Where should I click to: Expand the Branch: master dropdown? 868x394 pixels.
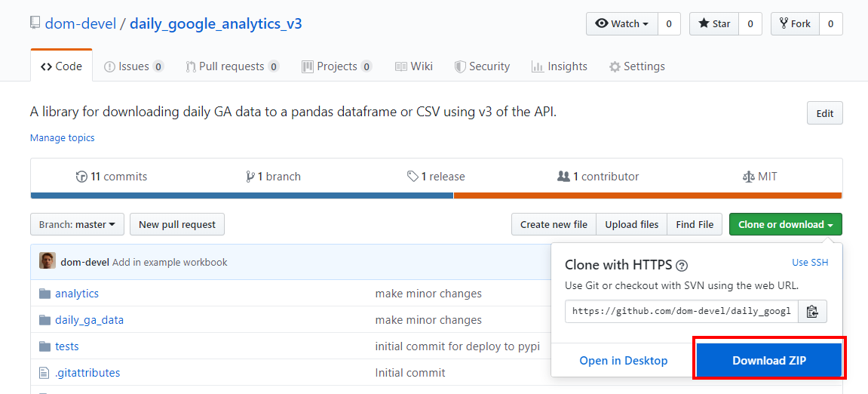tap(77, 224)
